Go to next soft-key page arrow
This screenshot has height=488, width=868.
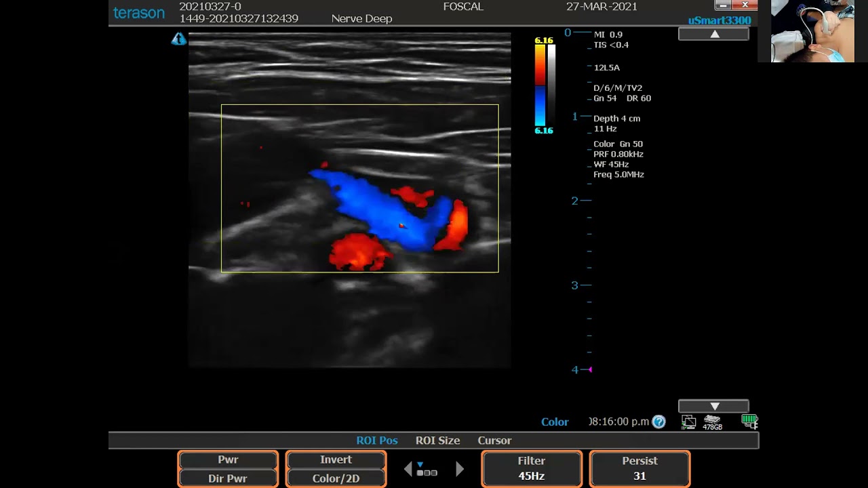tap(460, 469)
